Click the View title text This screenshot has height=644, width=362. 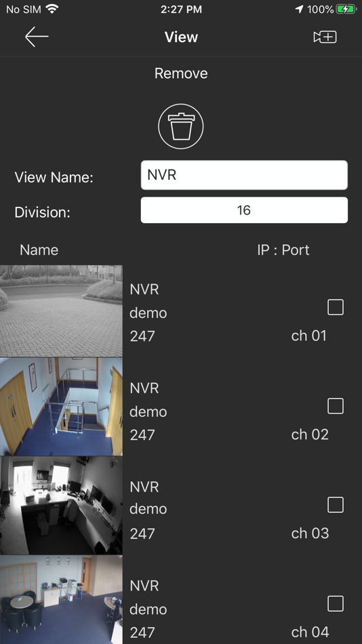[x=181, y=37]
